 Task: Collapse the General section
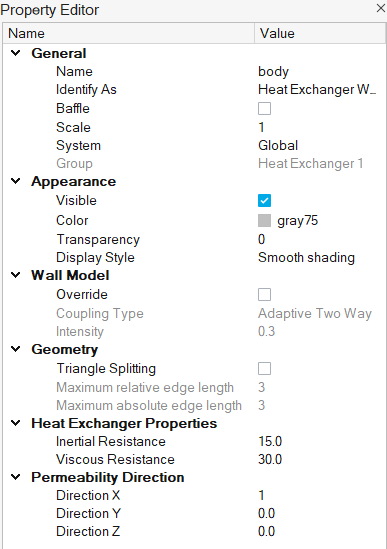(x=16, y=53)
